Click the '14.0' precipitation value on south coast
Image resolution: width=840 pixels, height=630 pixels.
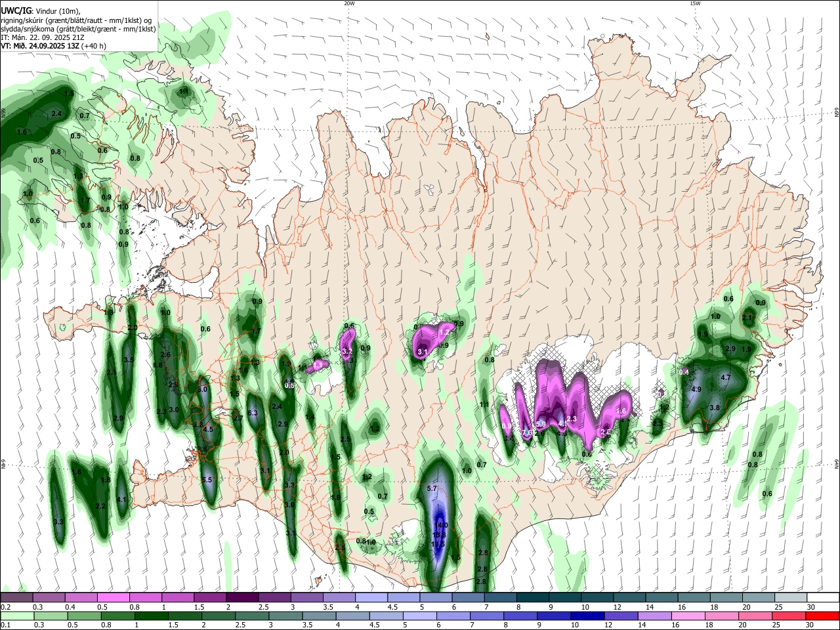[442, 525]
